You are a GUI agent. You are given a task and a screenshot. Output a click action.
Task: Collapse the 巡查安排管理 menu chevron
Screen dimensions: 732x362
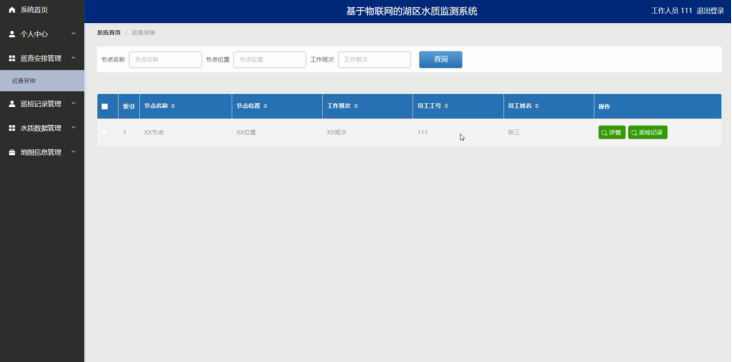(x=73, y=58)
